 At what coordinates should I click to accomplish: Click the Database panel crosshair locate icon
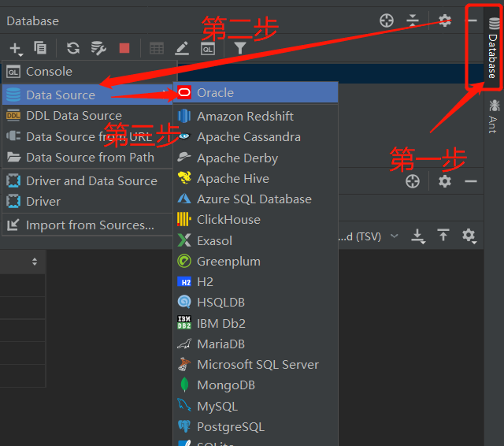tap(387, 21)
